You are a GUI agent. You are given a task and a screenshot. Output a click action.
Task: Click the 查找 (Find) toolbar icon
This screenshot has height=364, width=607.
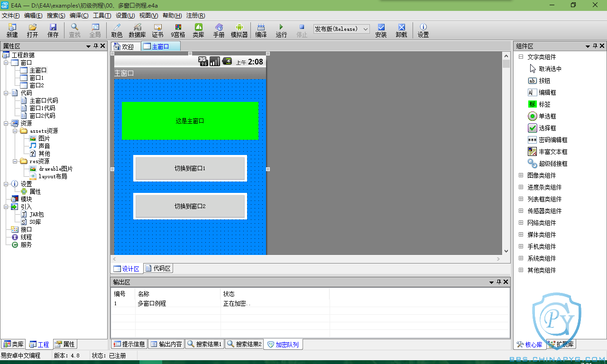74,31
